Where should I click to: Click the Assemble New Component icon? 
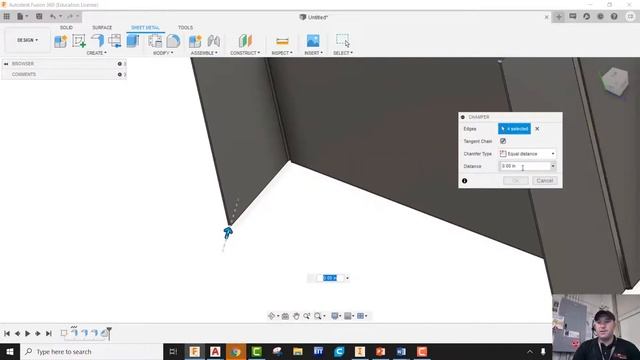coord(195,41)
